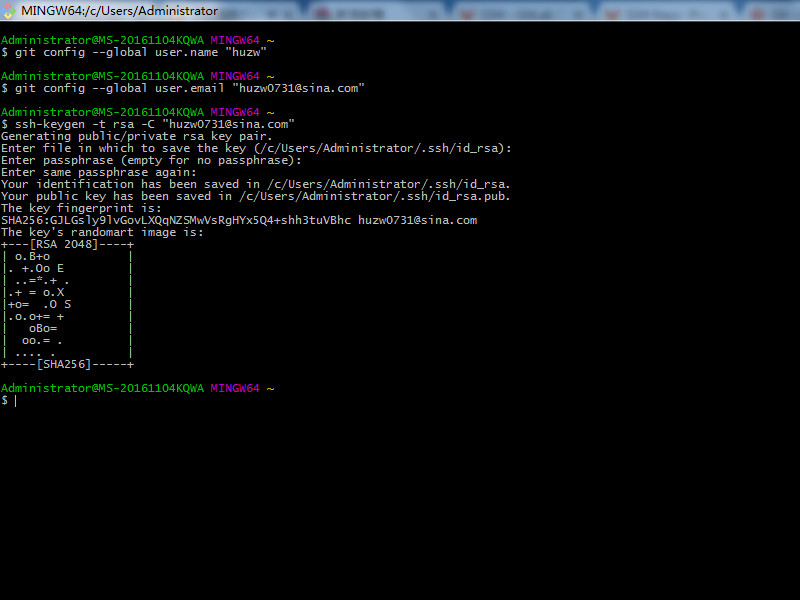Click the Git Bash icon in title bar
This screenshot has height=600, width=800.
click(8, 11)
